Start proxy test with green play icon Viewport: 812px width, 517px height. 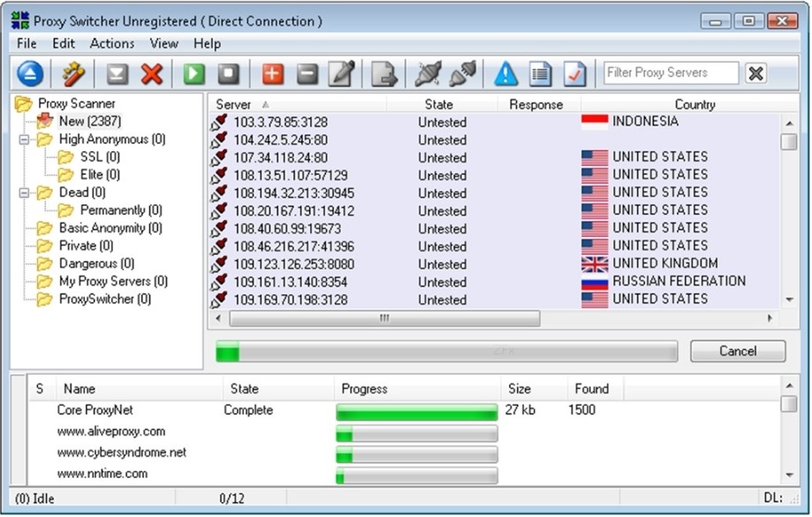(194, 74)
